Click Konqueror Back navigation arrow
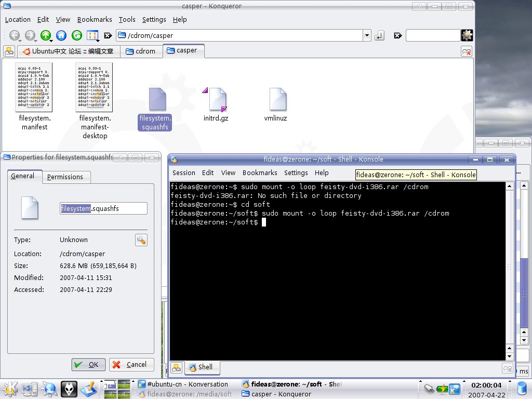 15,35
